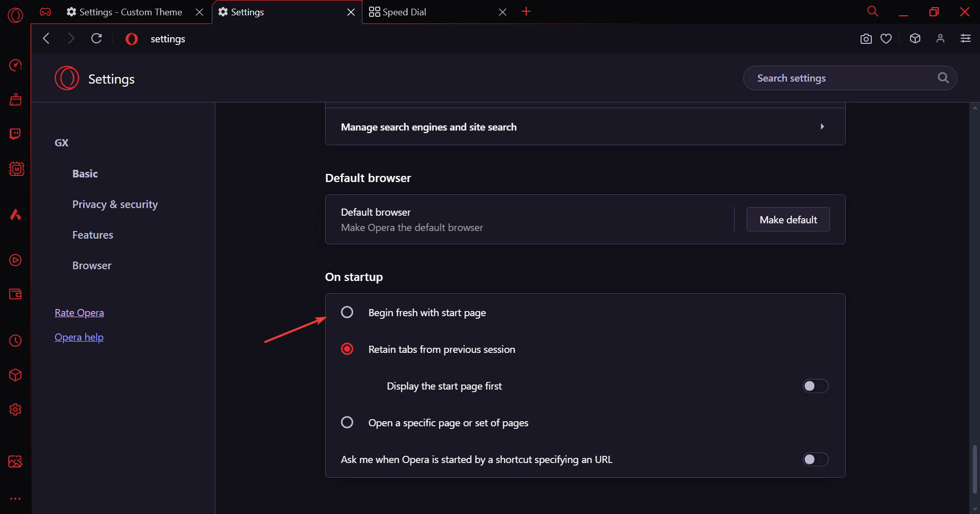This screenshot has height=514, width=980.
Task: Click the Make default button
Action: point(788,219)
